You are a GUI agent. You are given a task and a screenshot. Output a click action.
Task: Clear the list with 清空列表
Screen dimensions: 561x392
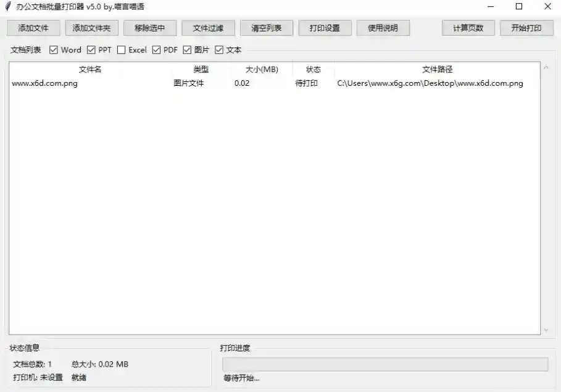267,28
